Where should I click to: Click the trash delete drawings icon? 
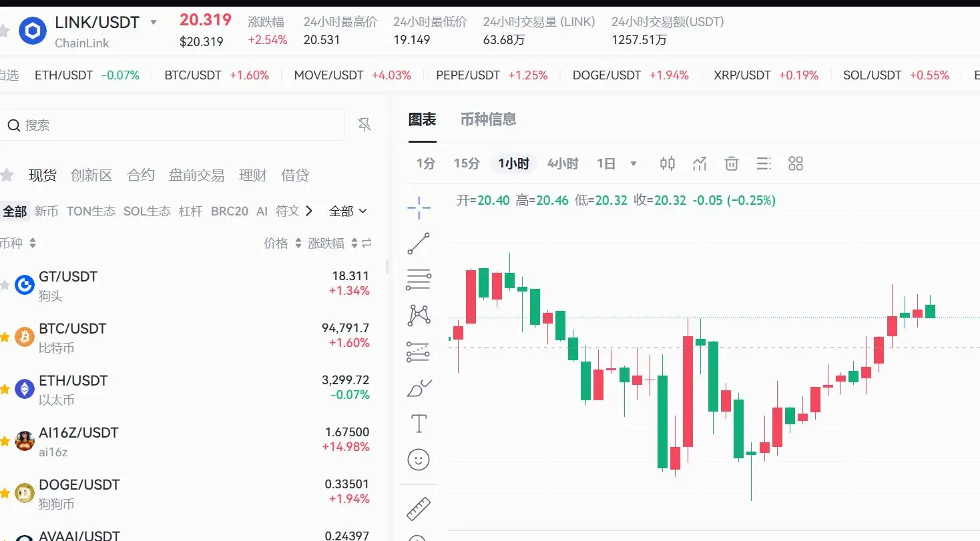(x=732, y=163)
